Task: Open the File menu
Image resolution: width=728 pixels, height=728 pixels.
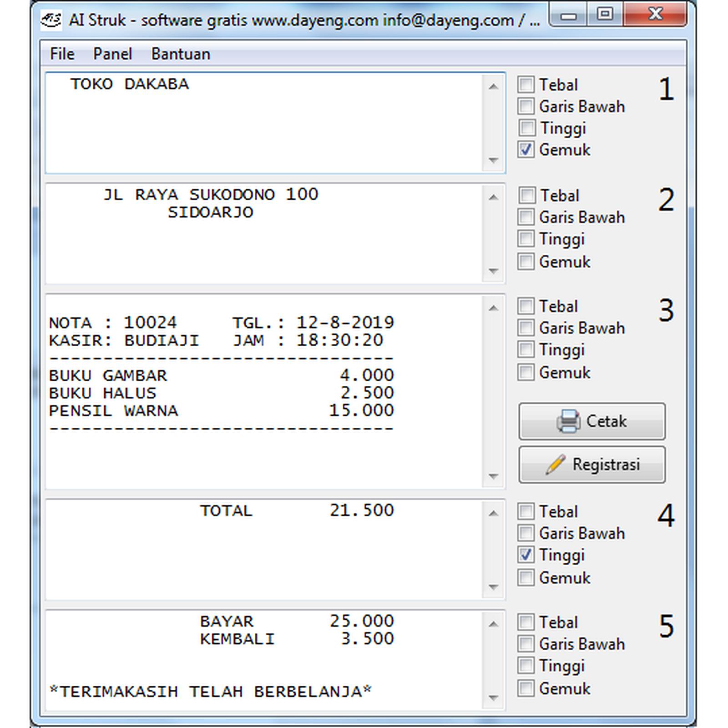Action: point(62,54)
